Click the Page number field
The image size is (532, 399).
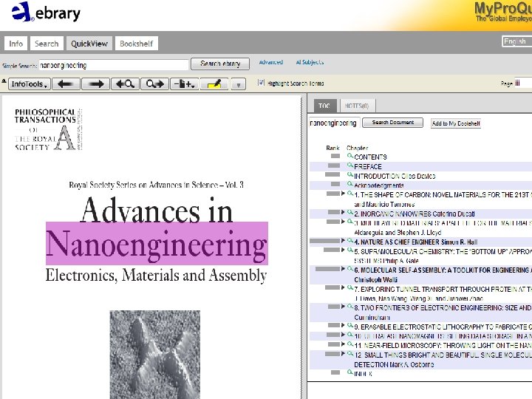pyautogui.click(x=523, y=83)
